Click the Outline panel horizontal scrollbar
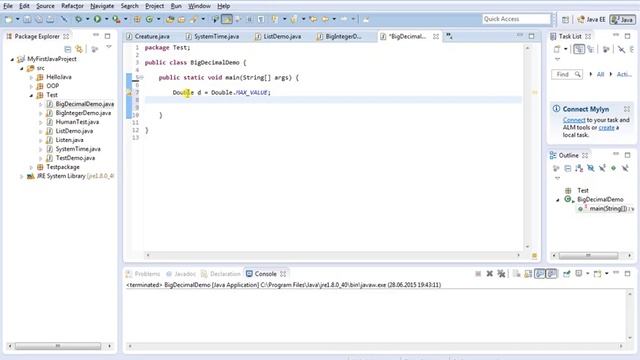 click(588, 256)
